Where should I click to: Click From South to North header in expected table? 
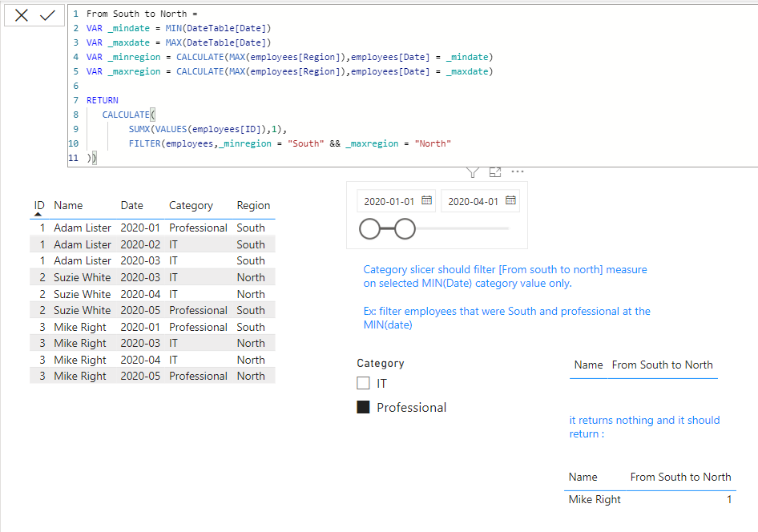(x=680, y=477)
